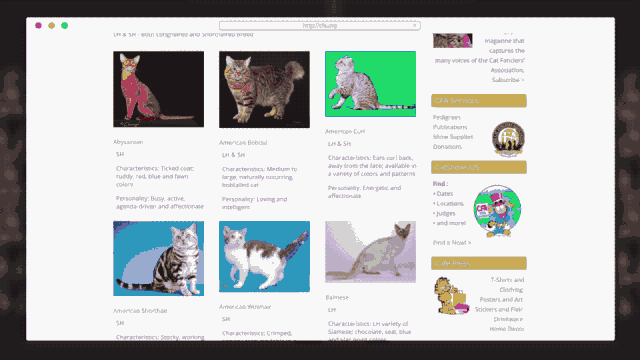Image resolution: width=640 pixels, height=360 pixels.
Task: Click the http://cfa.org address field
Action: click(x=320, y=26)
